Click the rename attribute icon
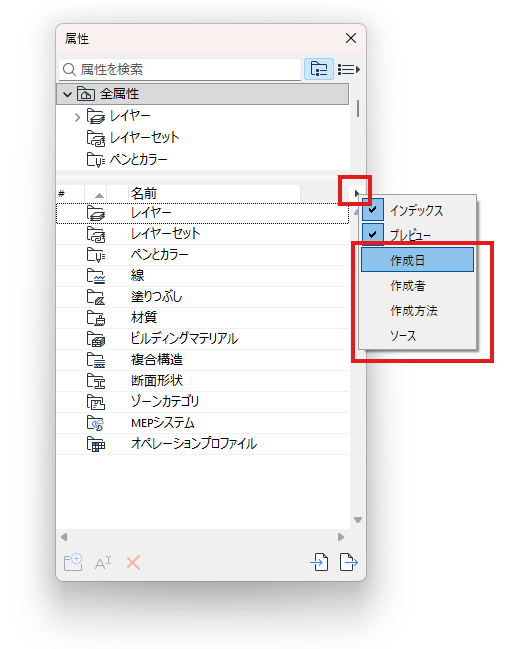Viewport: 507px width, 649px height. coord(103,563)
